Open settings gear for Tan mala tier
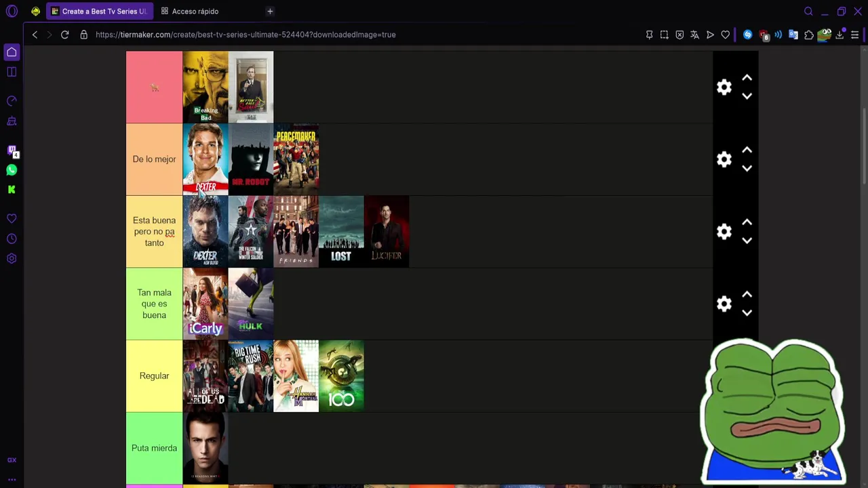This screenshot has height=488, width=868. (724, 304)
